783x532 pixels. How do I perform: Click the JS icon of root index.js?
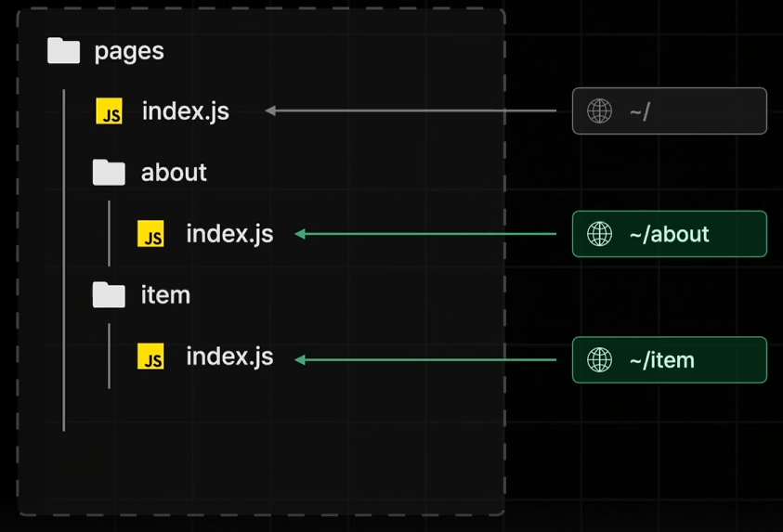(x=109, y=110)
